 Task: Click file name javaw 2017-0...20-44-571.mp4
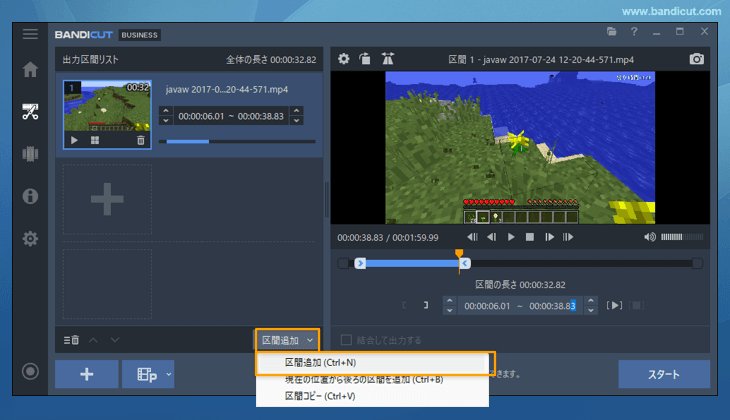click(x=227, y=89)
